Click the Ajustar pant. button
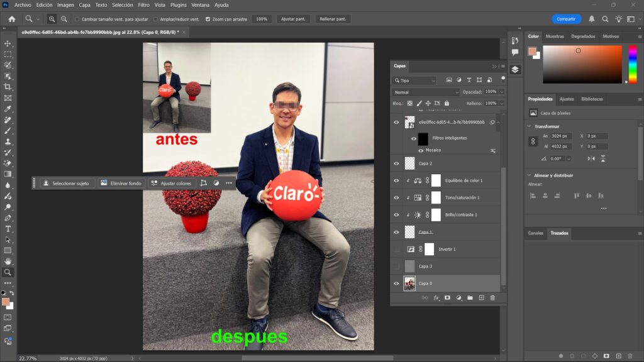 click(293, 19)
